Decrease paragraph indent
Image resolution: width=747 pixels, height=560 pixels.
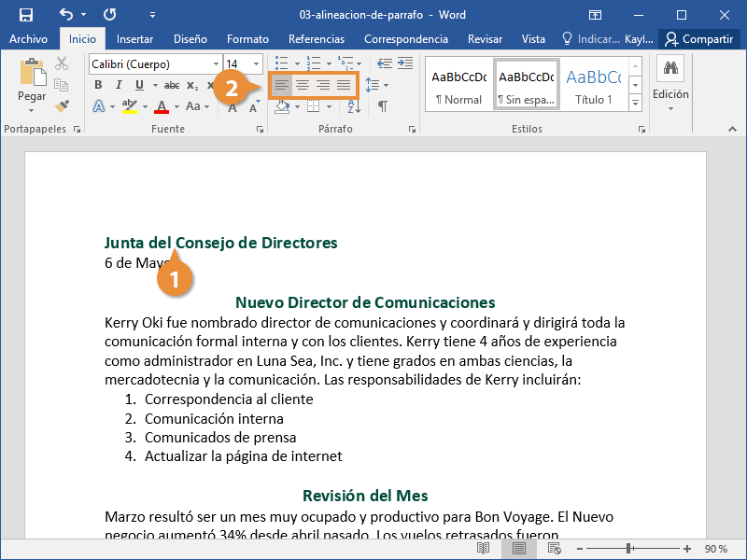click(x=385, y=63)
